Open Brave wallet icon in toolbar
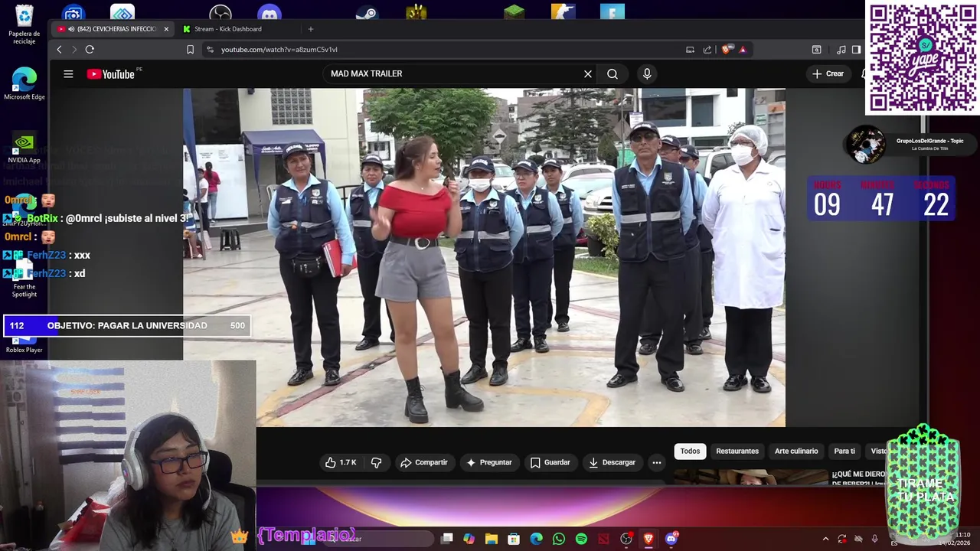Viewport: 980px width, 551px height. pyautogui.click(x=817, y=50)
